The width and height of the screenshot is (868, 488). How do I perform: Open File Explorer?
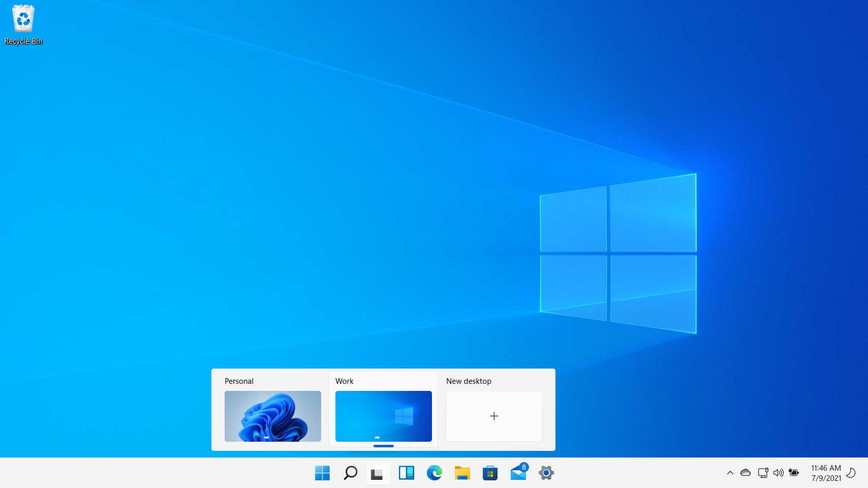click(x=462, y=473)
